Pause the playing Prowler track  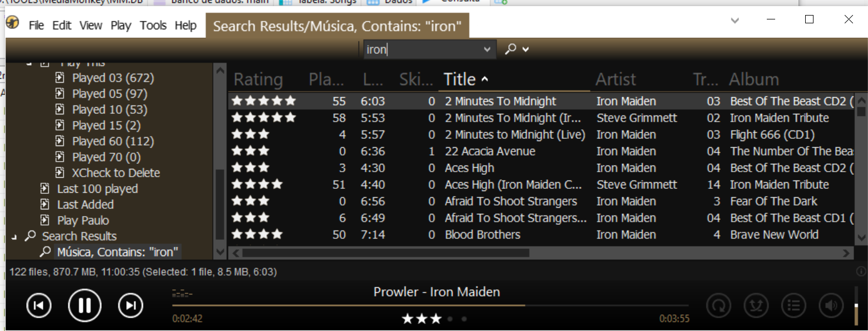point(85,305)
